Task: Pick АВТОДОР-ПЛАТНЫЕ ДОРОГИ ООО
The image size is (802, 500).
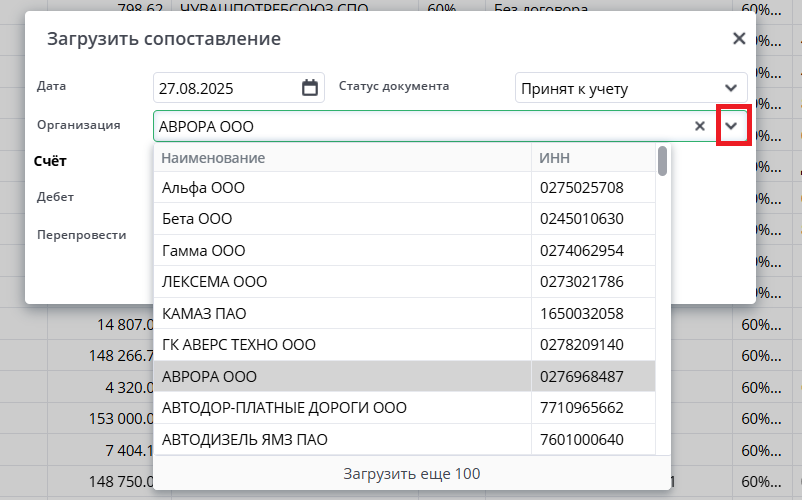Action: tap(342, 408)
